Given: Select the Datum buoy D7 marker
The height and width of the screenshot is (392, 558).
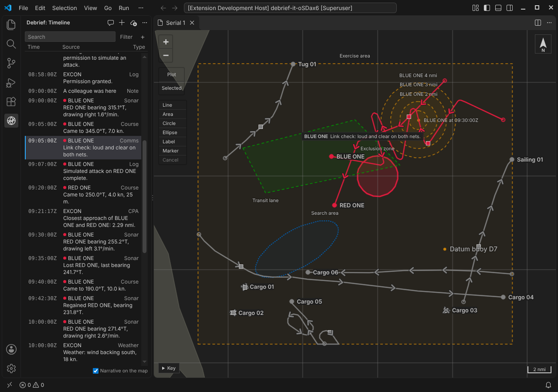Looking at the screenshot, I should point(445,249).
